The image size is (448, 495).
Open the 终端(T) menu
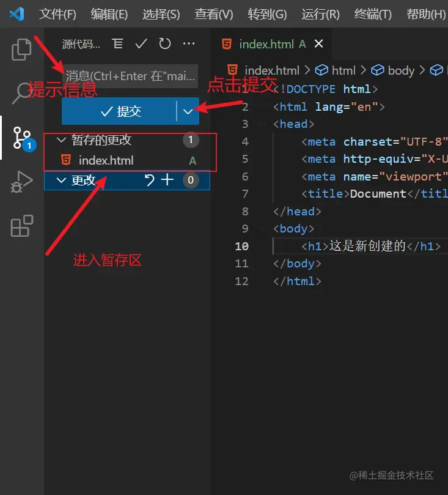(373, 14)
